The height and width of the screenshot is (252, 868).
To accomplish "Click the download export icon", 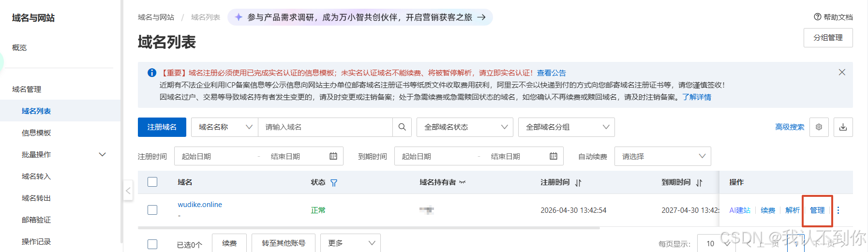I will point(843,127).
